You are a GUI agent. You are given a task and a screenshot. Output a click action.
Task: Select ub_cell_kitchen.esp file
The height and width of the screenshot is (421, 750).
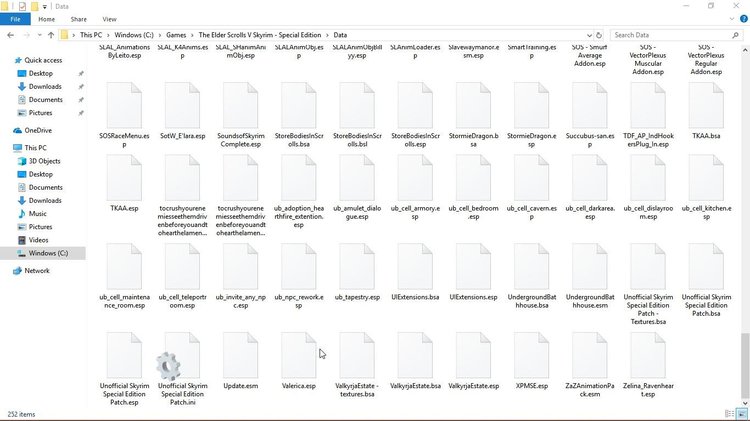pyautogui.click(x=706, y=188)
